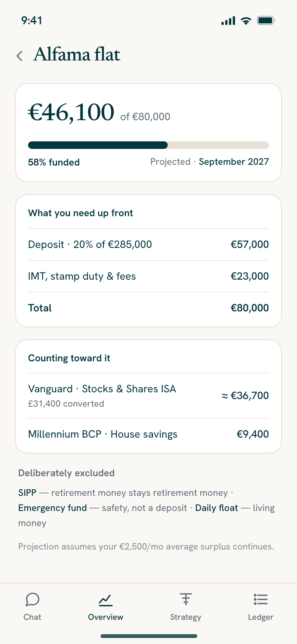Open the Vanguard Stocks & Shares ISA row
This screenshot has height=644, width=297.
click(x=148, y=396)
